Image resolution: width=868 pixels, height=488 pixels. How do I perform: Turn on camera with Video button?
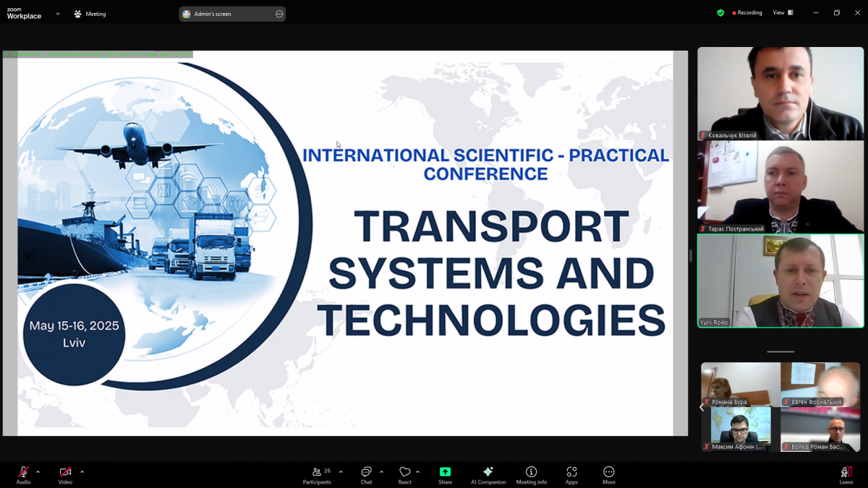pyautogui.click(x=65, y=475)
